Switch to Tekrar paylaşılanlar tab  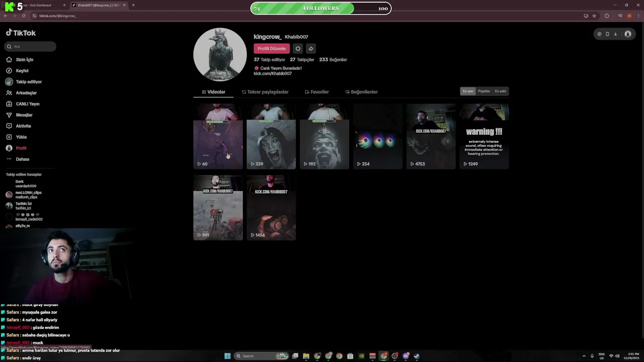coord(265,92)
